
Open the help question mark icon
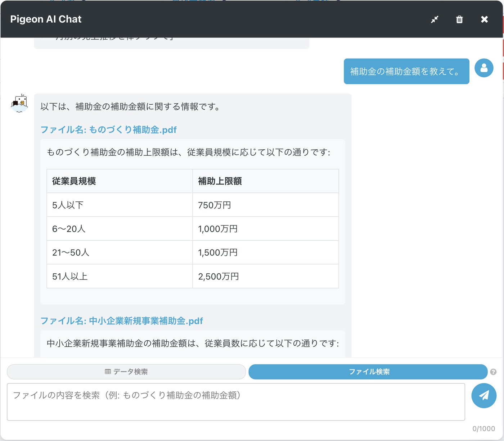tap(493, 372)
